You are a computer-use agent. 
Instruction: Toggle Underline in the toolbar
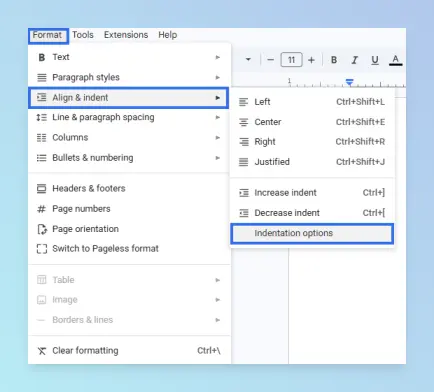(x=375, y=60)
